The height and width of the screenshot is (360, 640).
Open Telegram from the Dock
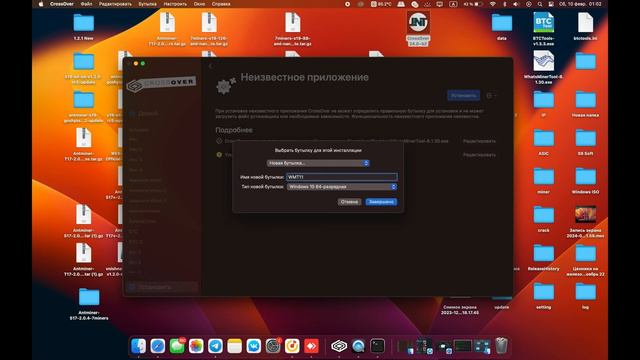pyautogui.click(x=215, y=346)
